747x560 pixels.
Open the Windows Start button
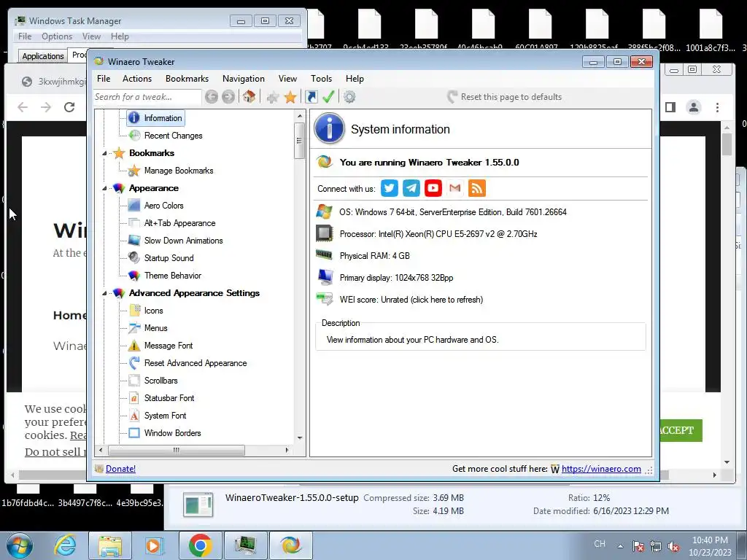20,545
